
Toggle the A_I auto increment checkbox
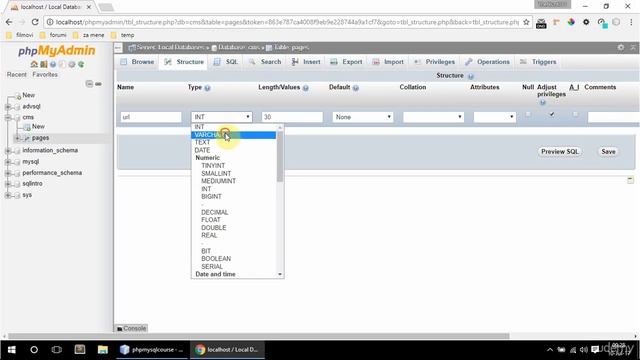pos(575,114)
